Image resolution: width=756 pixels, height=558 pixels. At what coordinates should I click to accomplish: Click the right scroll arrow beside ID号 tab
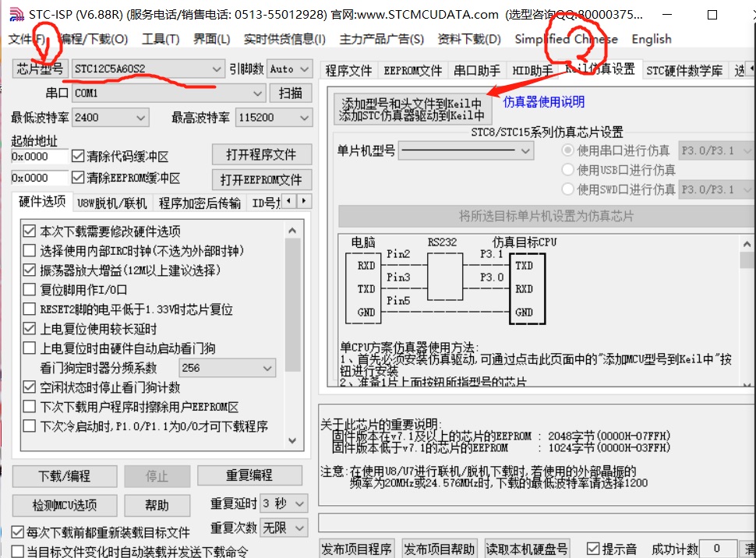click(x=303, y=201)
